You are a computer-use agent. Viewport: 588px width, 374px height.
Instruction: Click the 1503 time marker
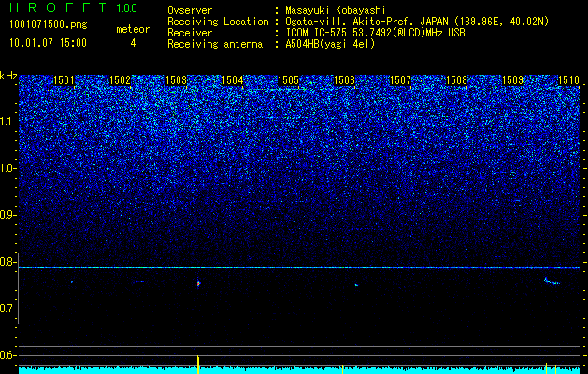(177, 80)
